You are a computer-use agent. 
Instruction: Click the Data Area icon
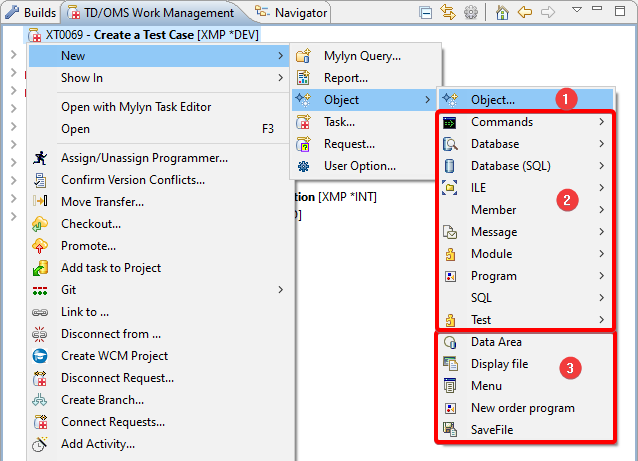[x=451, y=342]
